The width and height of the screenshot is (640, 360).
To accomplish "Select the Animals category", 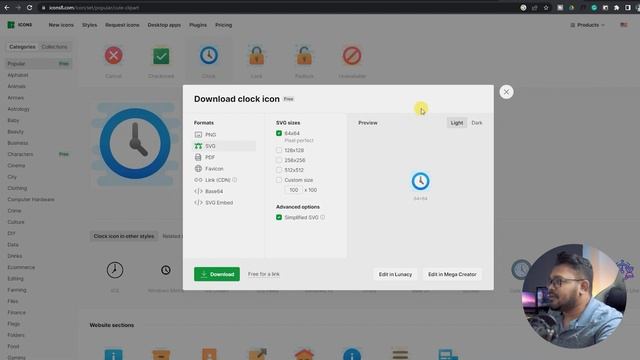I will point(16,86).
